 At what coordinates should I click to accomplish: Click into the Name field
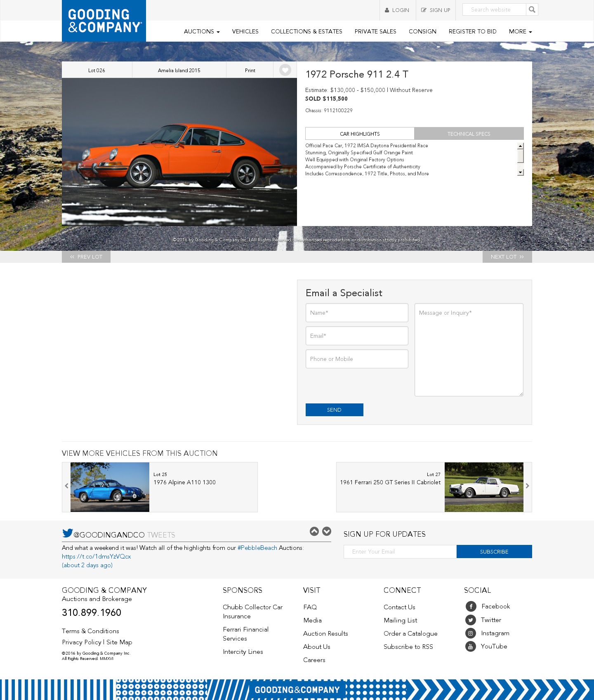tap(357, 313)
